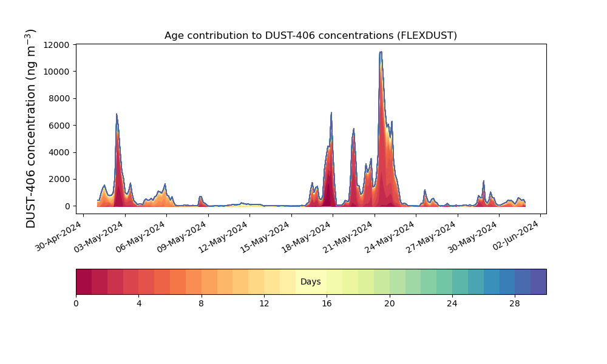Click the x-axis date 15-May-2024
This screenshot has height=364, width=607.
point(266,236)
